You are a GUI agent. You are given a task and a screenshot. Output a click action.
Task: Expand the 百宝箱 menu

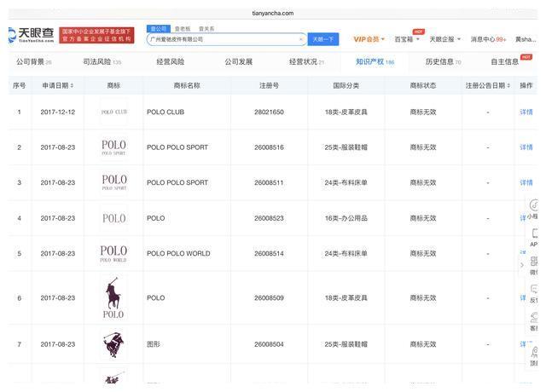click(406, 39)
